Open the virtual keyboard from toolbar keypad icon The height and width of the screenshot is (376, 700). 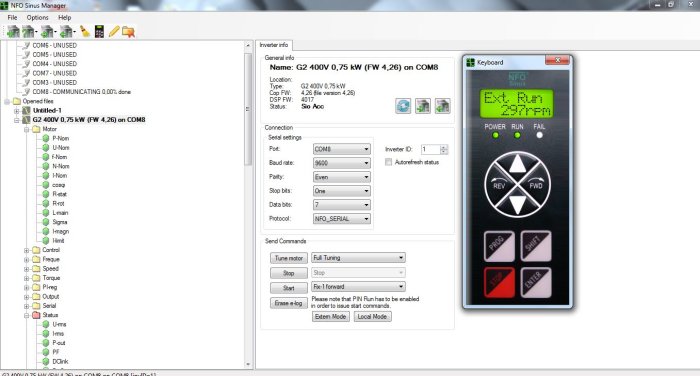(x=99, y=31)
